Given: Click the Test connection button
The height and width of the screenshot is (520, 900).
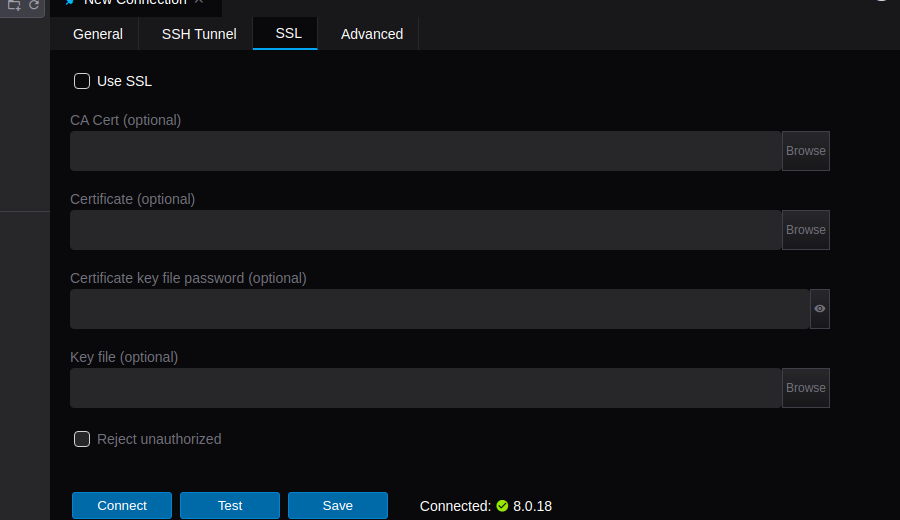Looking at the screenshot, I should point(230,505).
